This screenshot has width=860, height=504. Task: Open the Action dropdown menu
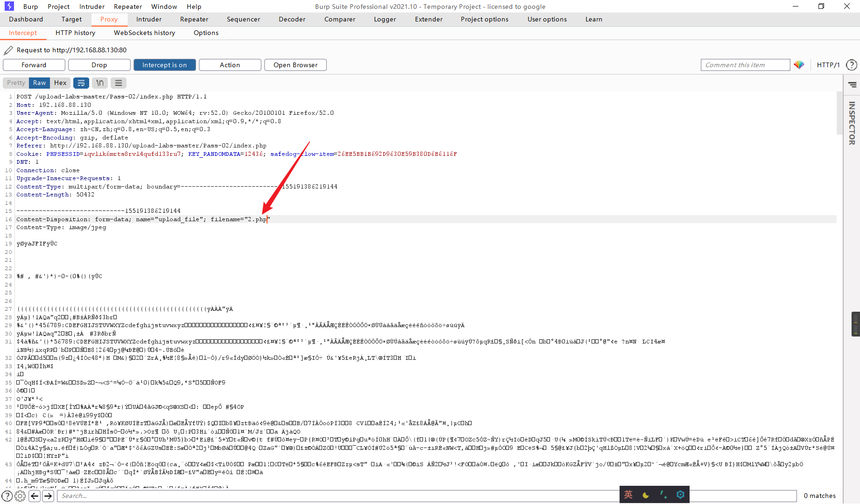pyautogui.click(x=230, y=65)
